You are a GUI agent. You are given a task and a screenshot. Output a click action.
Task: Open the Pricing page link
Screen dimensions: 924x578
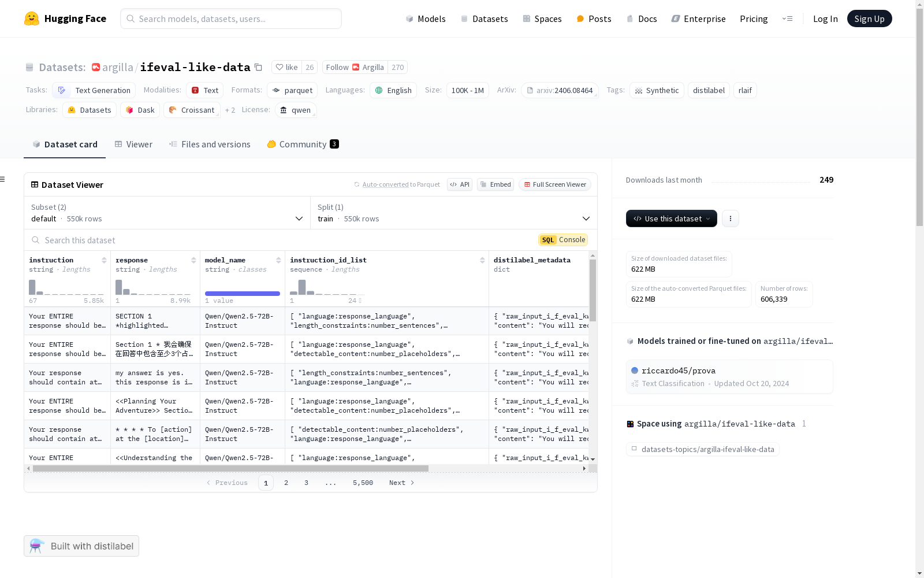(x=754, y=19)
